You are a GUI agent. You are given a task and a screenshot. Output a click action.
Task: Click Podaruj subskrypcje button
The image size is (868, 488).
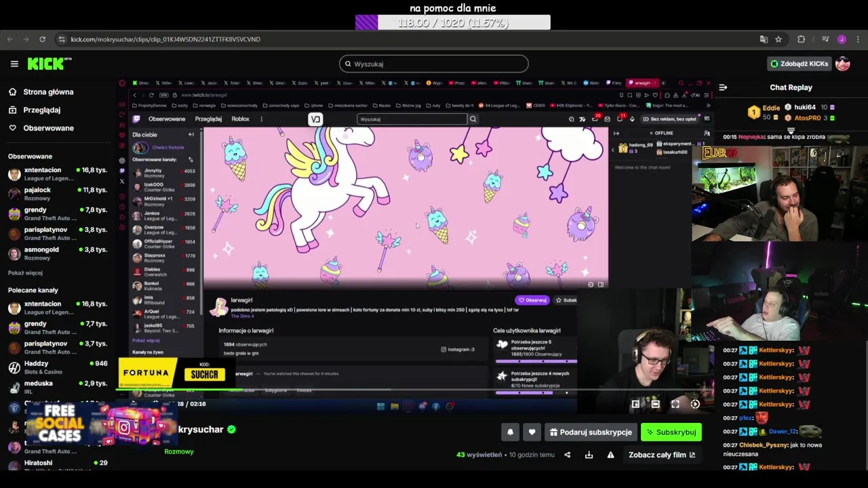[x=591, y=432]
